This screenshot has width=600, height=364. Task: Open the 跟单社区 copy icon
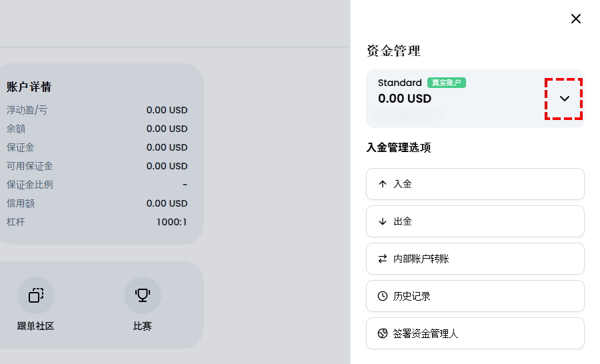click(x=36, y=295)
